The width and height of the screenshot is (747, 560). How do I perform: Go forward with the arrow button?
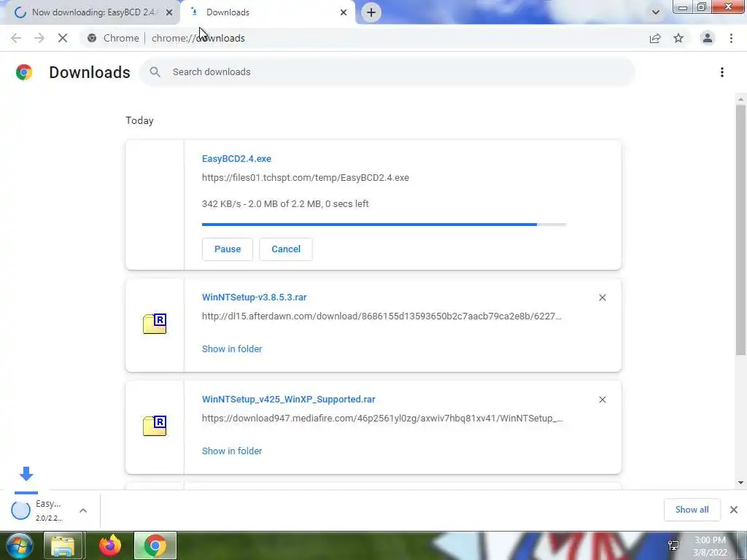tap(39, 38)
